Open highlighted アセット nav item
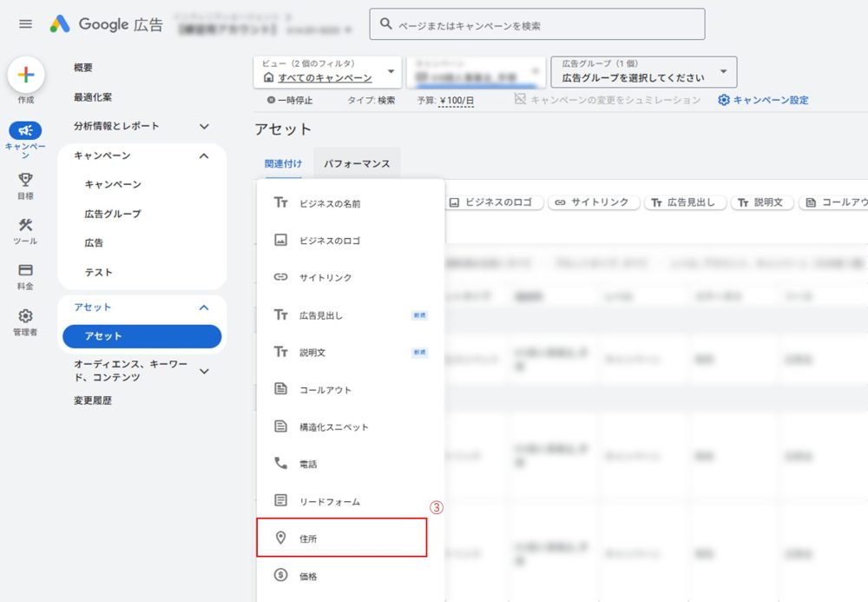Screen dimensions: 868x602 tap(141, 336)
